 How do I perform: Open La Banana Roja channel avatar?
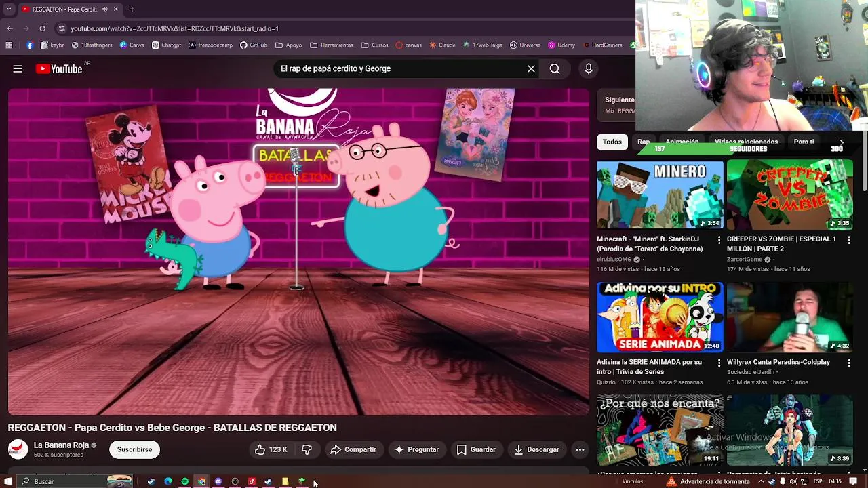click(x=18, y=449)
